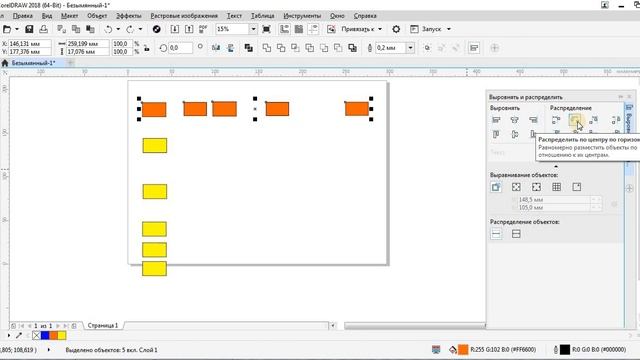Click the Import icon
Viewport: 640px width, 360px height.
[175, 29]
